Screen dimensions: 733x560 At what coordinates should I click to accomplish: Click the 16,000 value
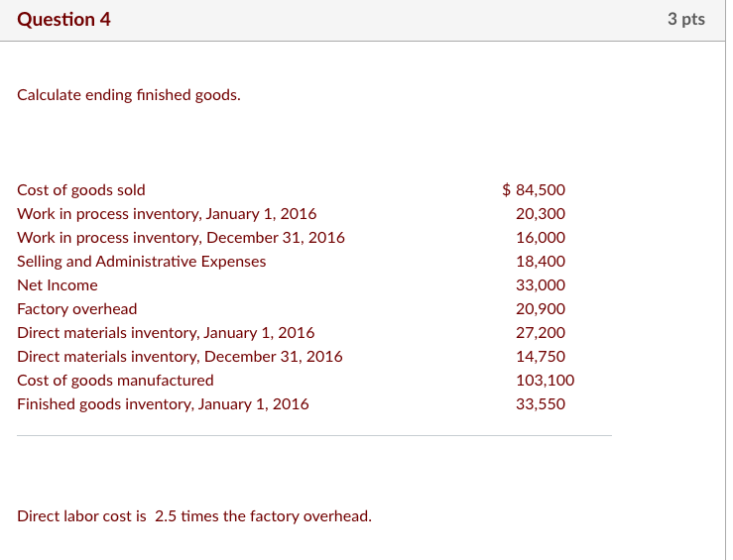(x=541, y=237)
